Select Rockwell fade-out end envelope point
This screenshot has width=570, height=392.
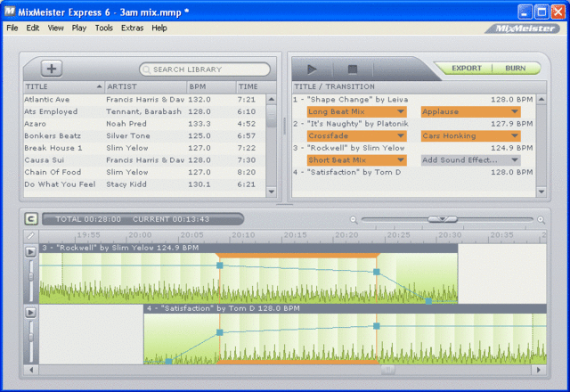(x=428, y=301)
